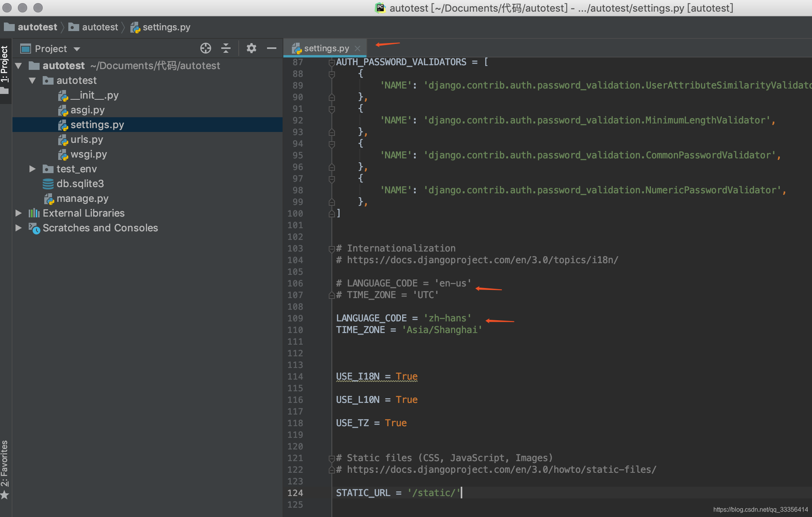This screenshot has width=812, height=517.
Task: Click the i18n docs URL comment on line 104
Action: [x=477, y=260]
